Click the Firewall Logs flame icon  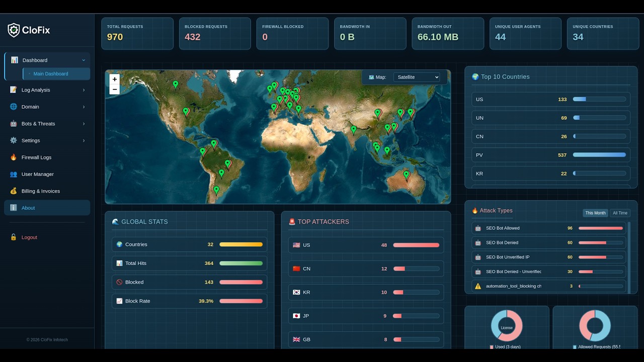[x=13, y=157]
